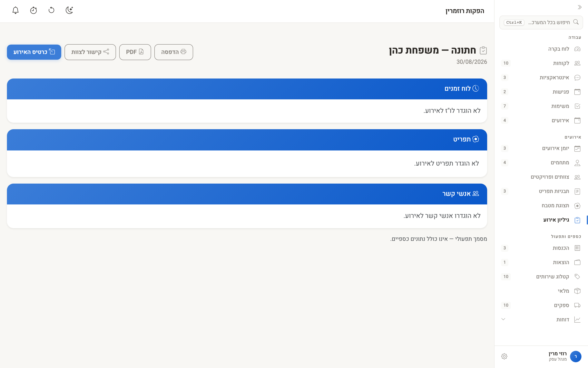This screenshot has width=588, height=368.
Task: Click the refresh icon in top bar
Action: point(51,10)
